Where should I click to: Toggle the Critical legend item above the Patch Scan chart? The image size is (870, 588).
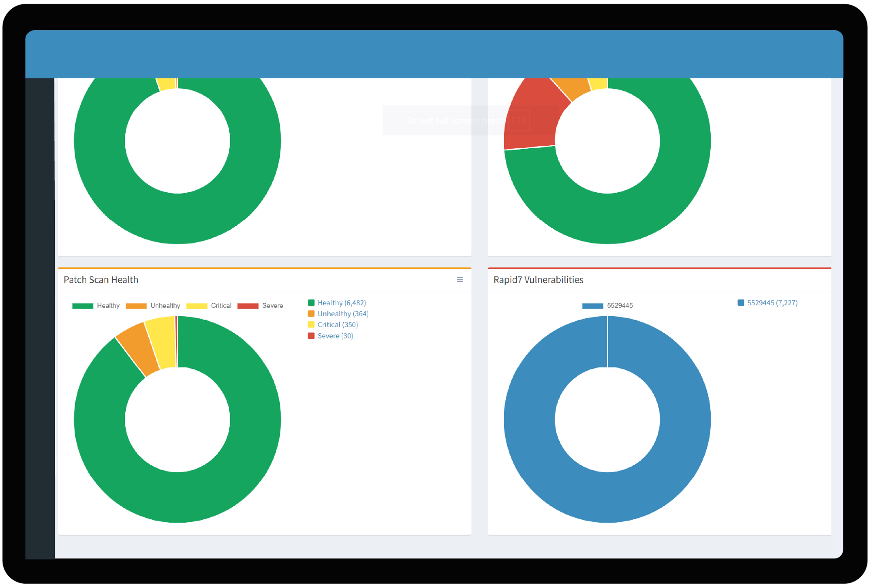[x=209, y=306]
